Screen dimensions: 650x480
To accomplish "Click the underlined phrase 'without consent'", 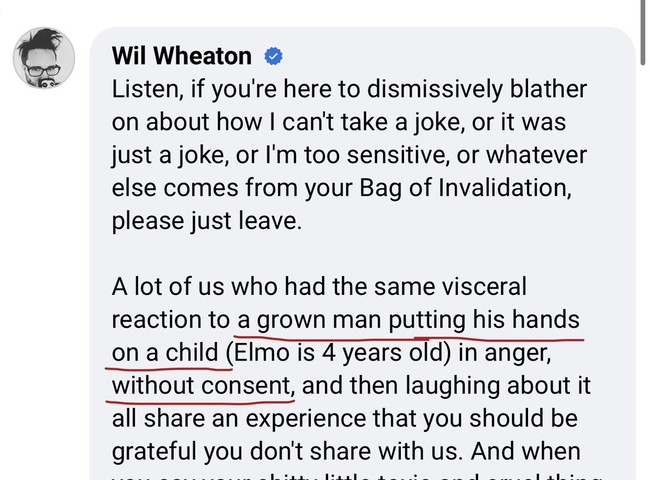I will coord(201,385).
